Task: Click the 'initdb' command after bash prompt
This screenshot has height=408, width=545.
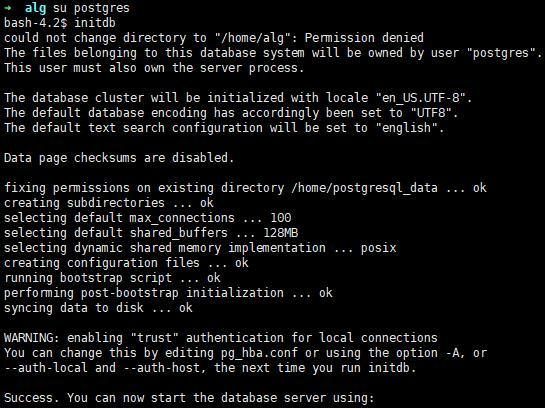Action: coord(95,23)
